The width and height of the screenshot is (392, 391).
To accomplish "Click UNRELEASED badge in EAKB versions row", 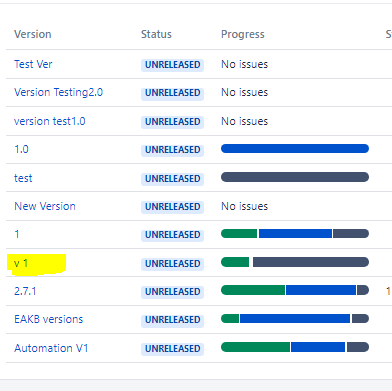I will pyautogui.click(x=172, y=320).
